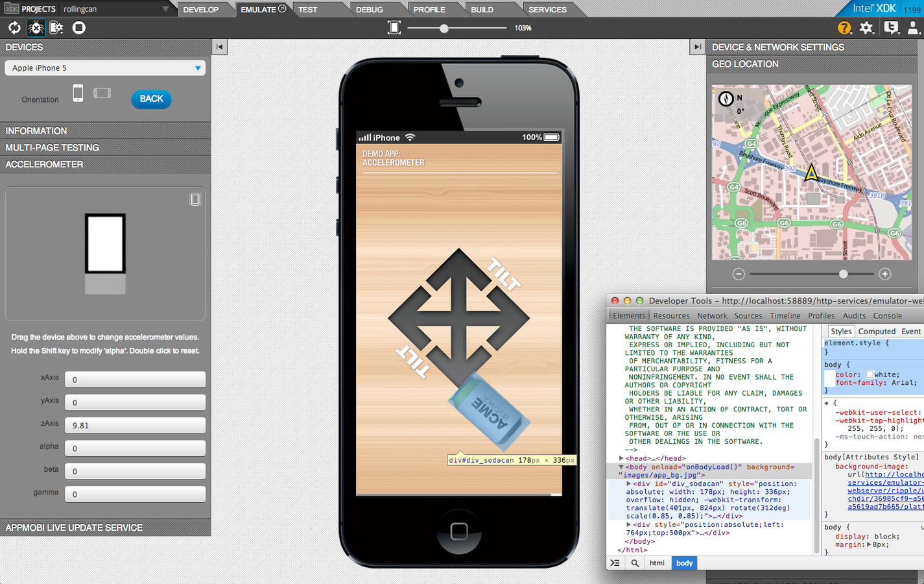Select landscape orientation
Viewport: 924px width, 584px height.
coord(102,93)
